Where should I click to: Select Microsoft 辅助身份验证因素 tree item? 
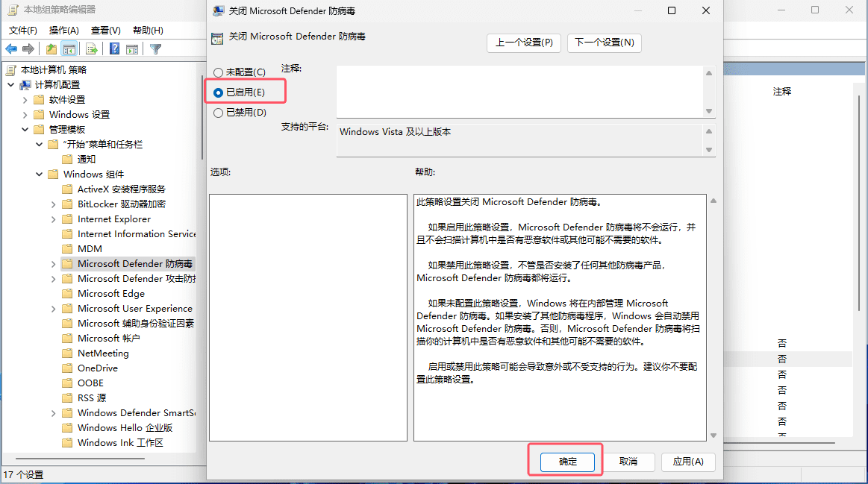136,324
